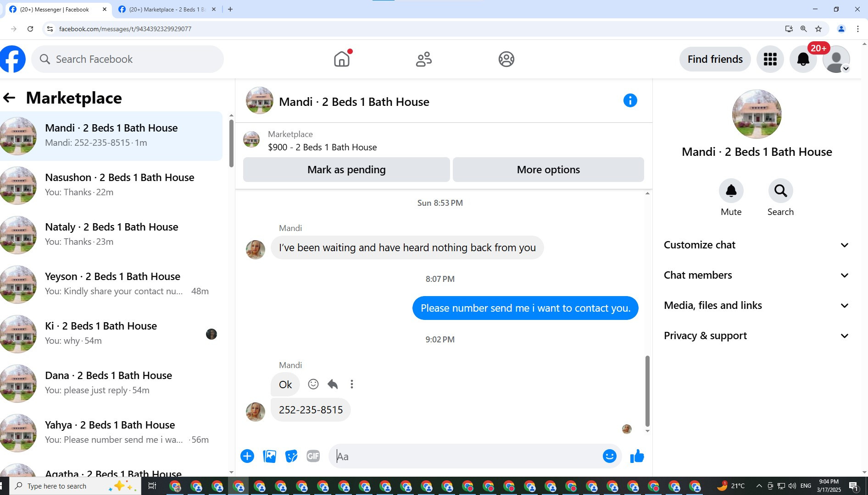
Task: Open a new browser tab
Action: tap(230, 9)
